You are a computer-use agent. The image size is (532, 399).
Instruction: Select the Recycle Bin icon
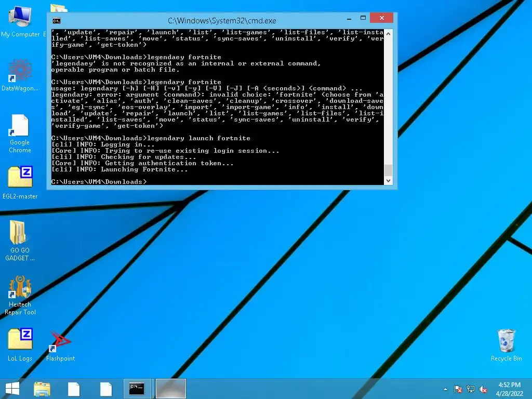(506, 345)
